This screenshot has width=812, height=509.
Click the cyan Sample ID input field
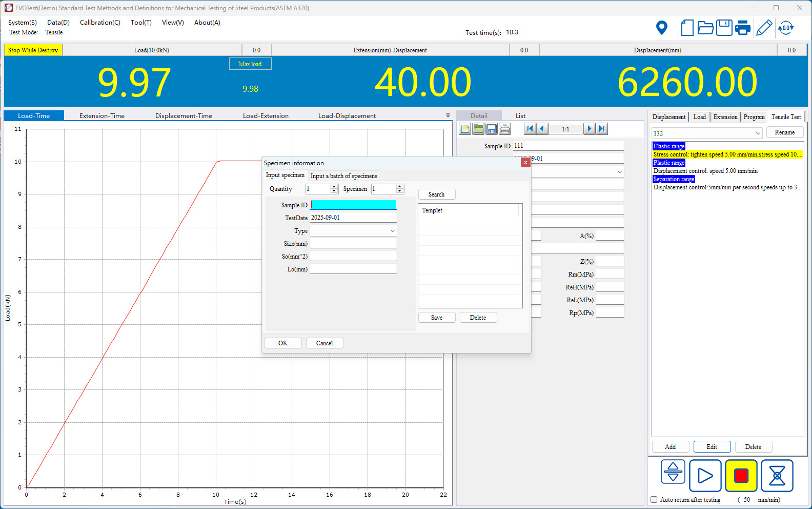click(x=353, y=205)
